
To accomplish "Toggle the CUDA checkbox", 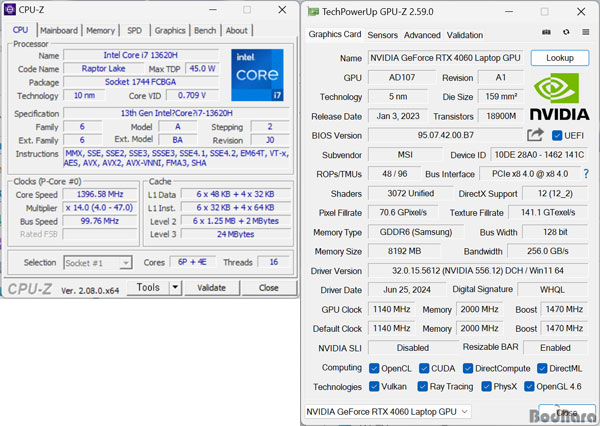I will click(x=424, y=368).
